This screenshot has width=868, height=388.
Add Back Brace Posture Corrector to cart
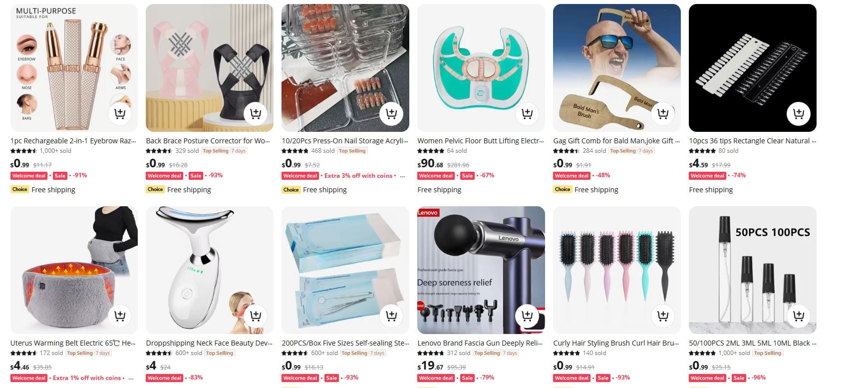(x=256, y=114)
